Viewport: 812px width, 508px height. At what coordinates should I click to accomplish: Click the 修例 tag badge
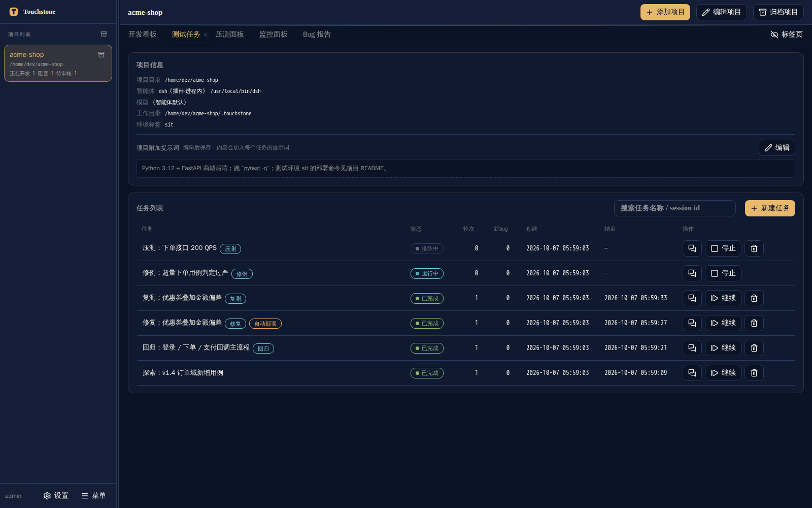242,274
